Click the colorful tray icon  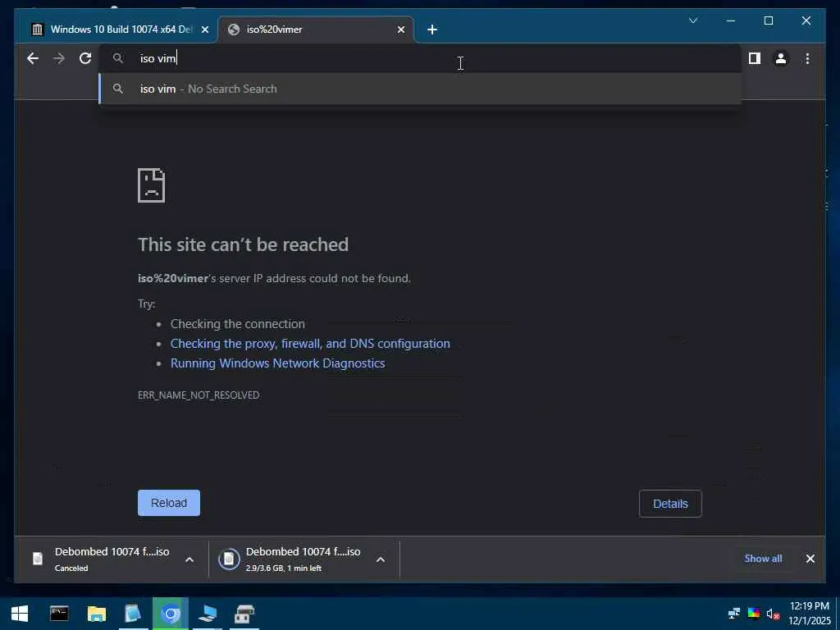753,613
